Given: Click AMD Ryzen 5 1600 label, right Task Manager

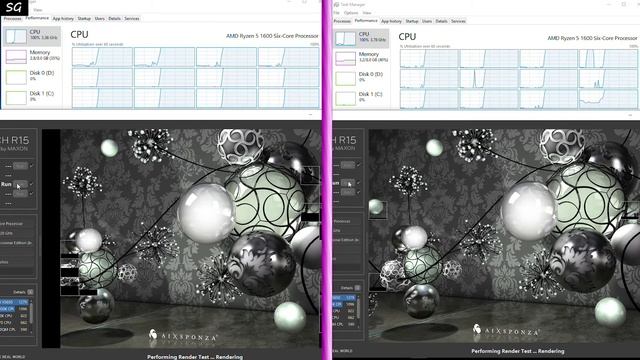Looking at the screenshot, I should [x=592, y=38].
